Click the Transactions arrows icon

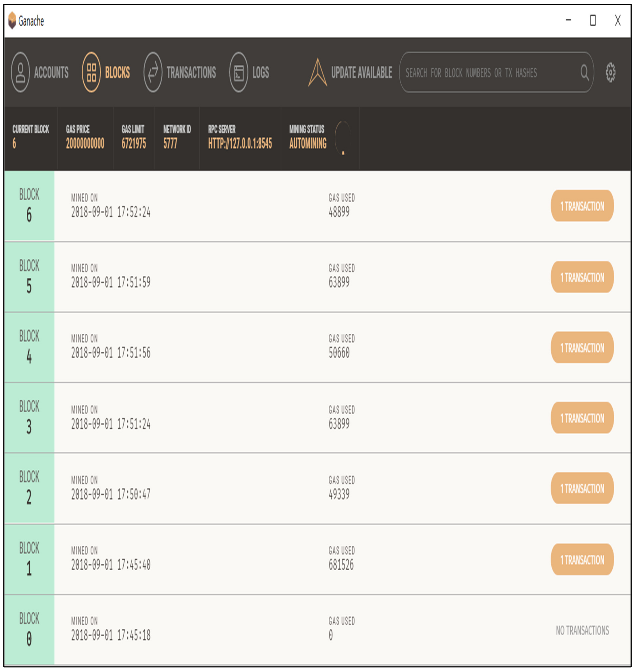(x=153, y=72)
